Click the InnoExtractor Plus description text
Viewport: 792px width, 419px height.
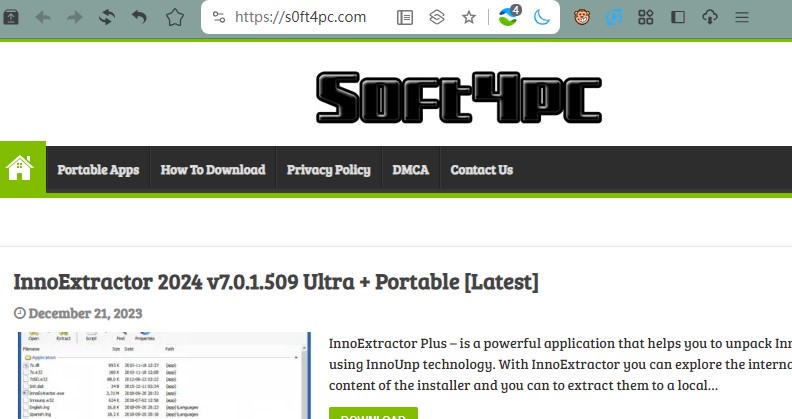pos(560,364)
